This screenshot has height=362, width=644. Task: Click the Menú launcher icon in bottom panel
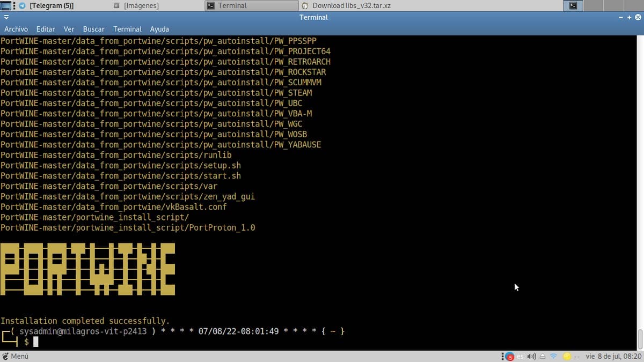point(5,356)
